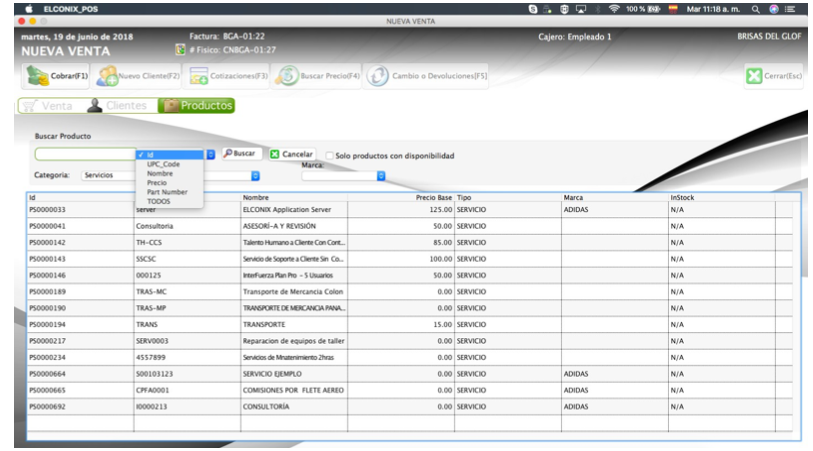Focus the Buscar Producto text field
Viewport: 813px width, 451px height.
(x=86, y=154)
